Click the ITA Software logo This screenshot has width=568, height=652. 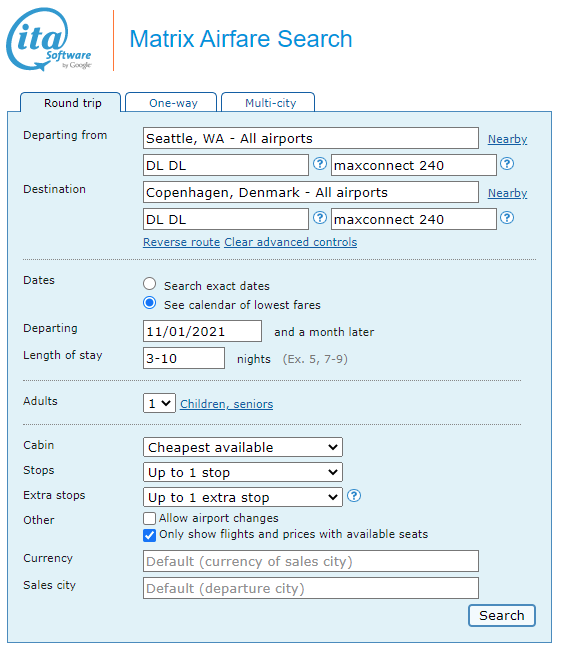pos(49,40)
